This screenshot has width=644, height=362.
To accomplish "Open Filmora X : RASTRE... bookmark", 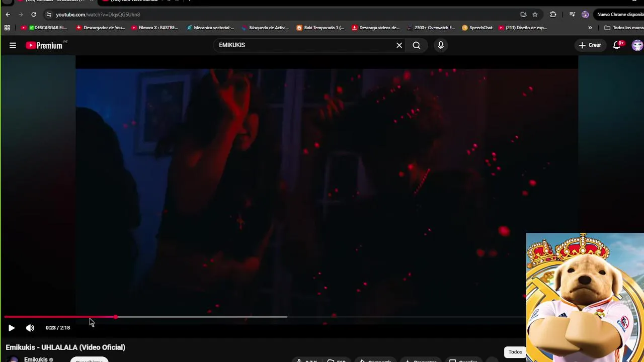I will [x=154, y=28].
